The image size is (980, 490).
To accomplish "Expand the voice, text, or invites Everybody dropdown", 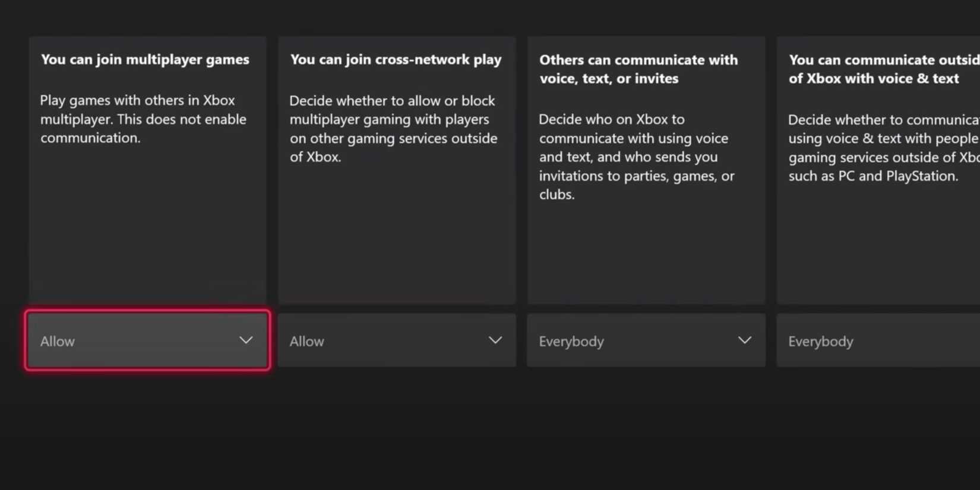I will (646, 340).
